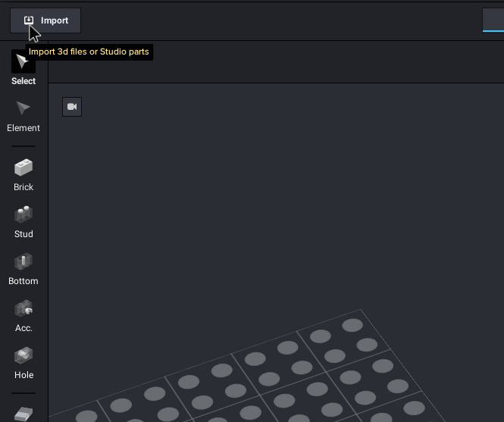Click the camera view button
The width and height of the screenshot is (504, 422).
(72, 107)
